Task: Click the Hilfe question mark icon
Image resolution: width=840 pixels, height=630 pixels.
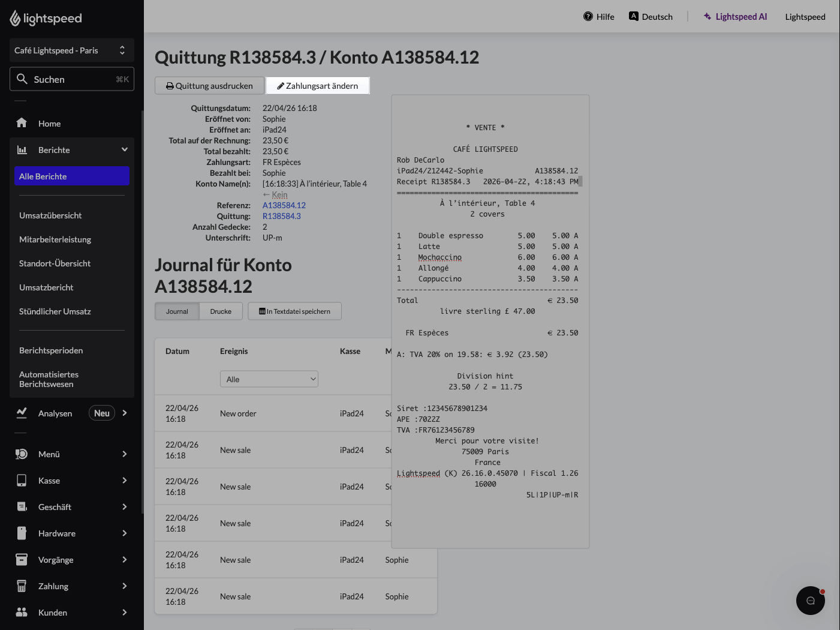Action: [x=588, y=16]
